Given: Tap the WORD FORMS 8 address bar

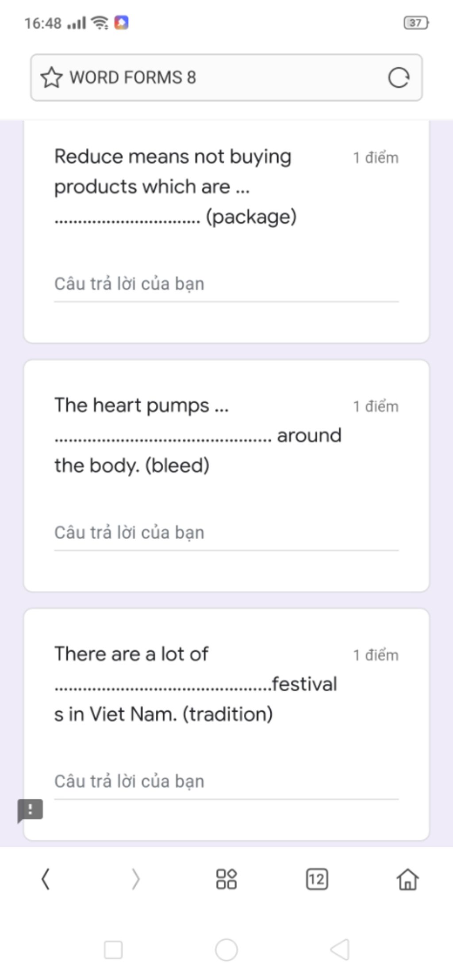Looking at the screenshot, I should coord(226,77).
